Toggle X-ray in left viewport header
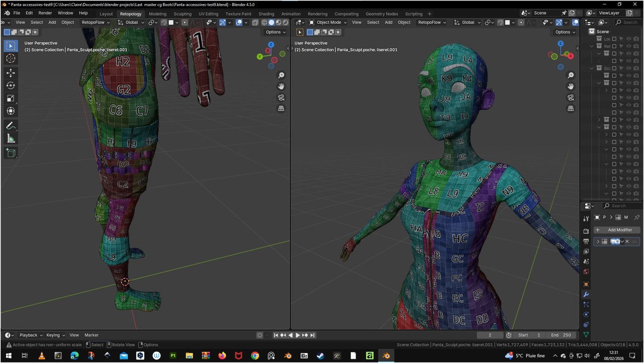Screen dimensions: 644x363 point(255,23)
